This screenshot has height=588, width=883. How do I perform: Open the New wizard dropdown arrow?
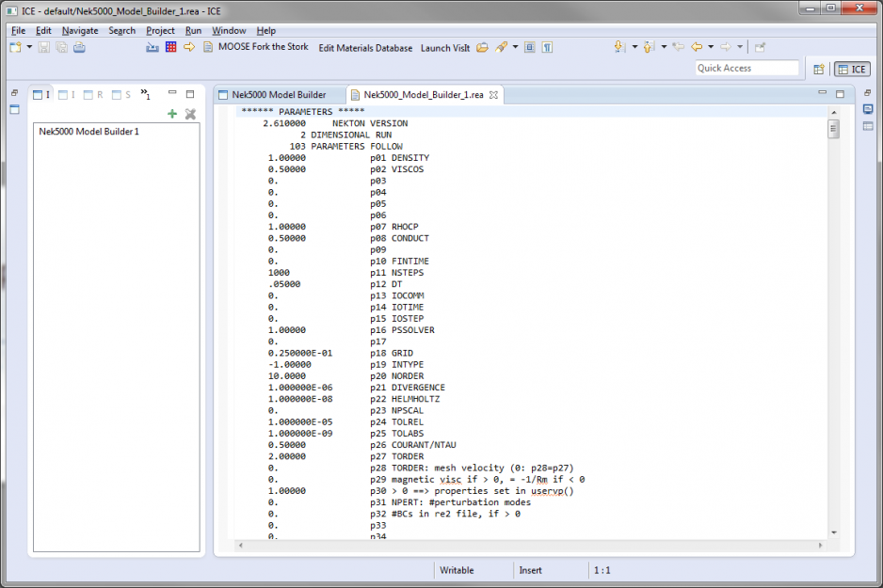click(x=30, y=47)
